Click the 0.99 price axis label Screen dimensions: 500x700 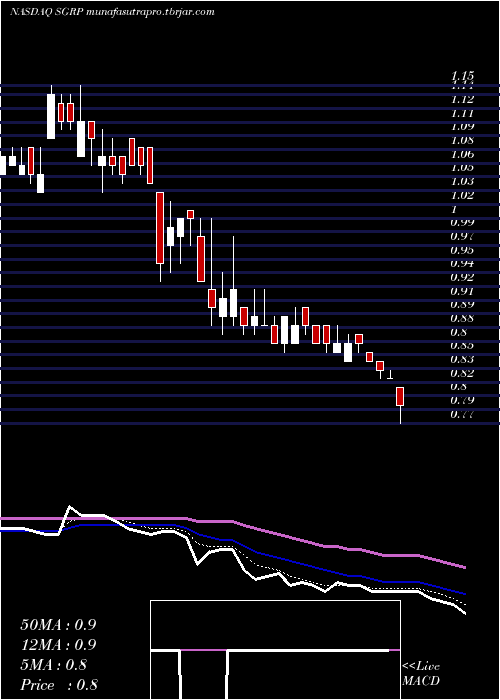pyautogui.click(x=462, y=222)
